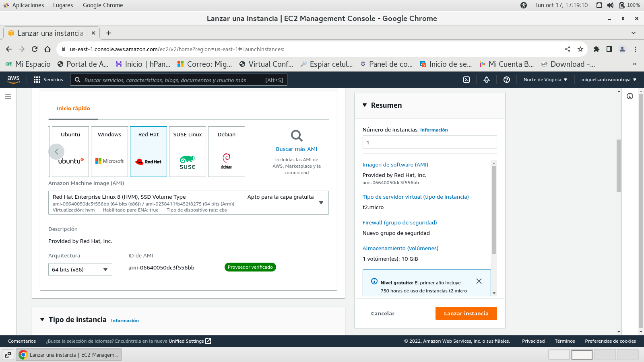
Task: Select the SUSE Linux AMI card
Action: click(188, 152)
